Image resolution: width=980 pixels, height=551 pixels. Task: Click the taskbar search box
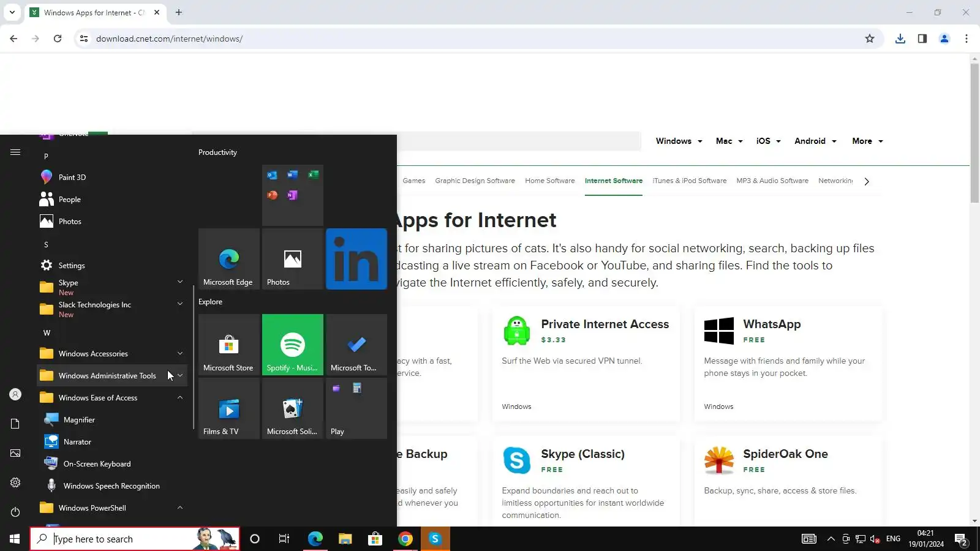[x=135, y=539]
